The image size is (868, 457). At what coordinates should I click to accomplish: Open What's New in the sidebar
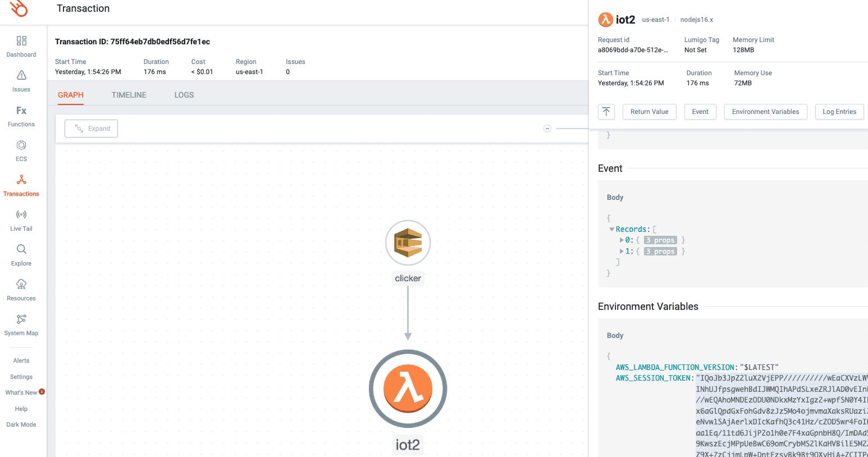[21, 392]
